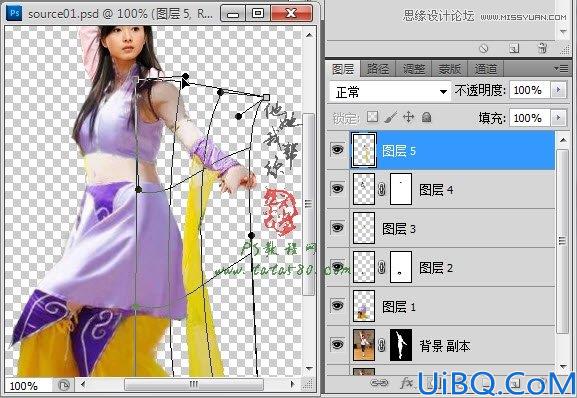This screenshot has width=577, height=398.
Task: Hide 图层 1 via its eye icon
Action: click(x=337, y=306)
